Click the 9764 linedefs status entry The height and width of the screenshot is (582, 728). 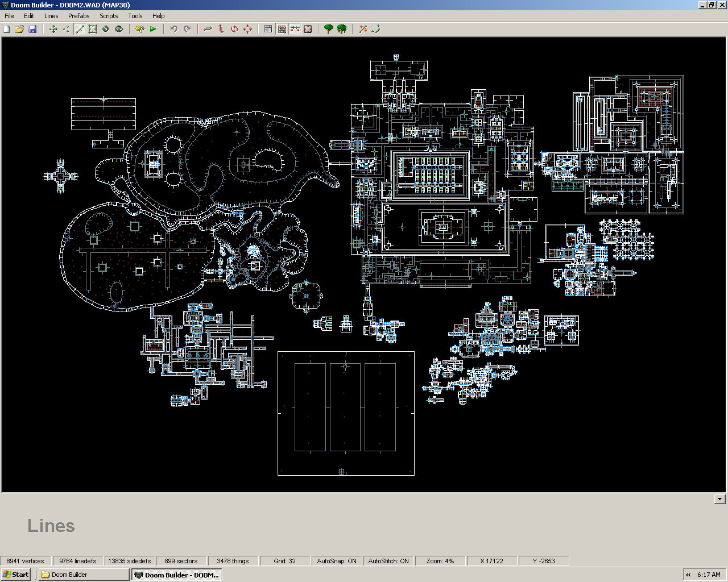pos(78,561)
